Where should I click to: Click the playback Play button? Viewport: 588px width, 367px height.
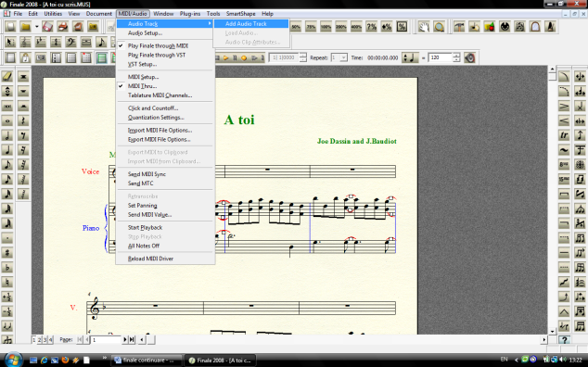pyautogui.click(x=226, y=57)
